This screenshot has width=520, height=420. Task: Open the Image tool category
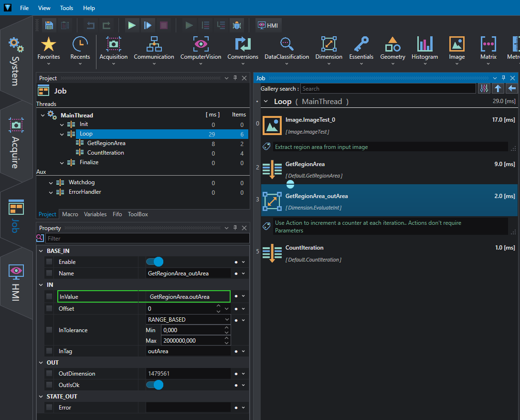point(456,51)
